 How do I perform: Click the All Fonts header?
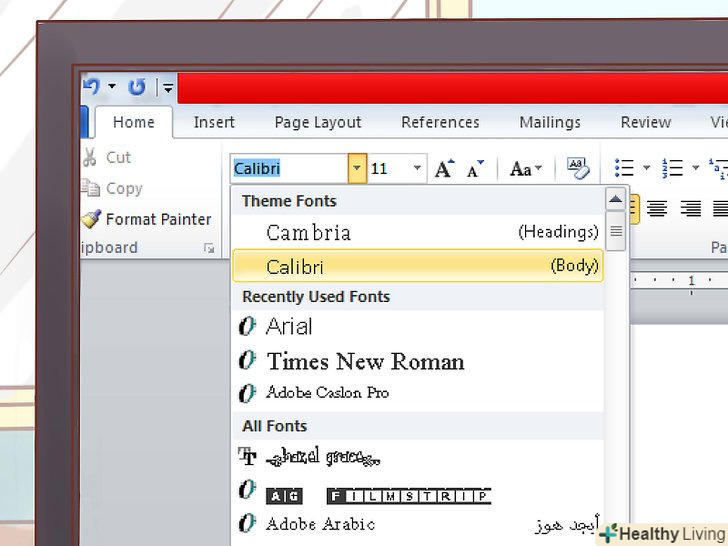(274, 426)
